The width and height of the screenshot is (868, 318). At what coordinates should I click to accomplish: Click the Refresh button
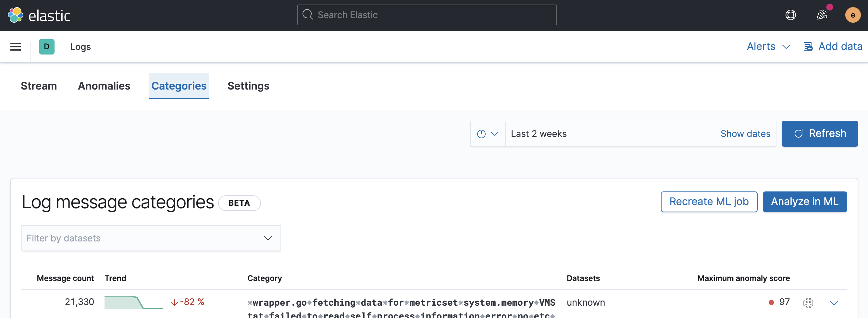point(820,134)
